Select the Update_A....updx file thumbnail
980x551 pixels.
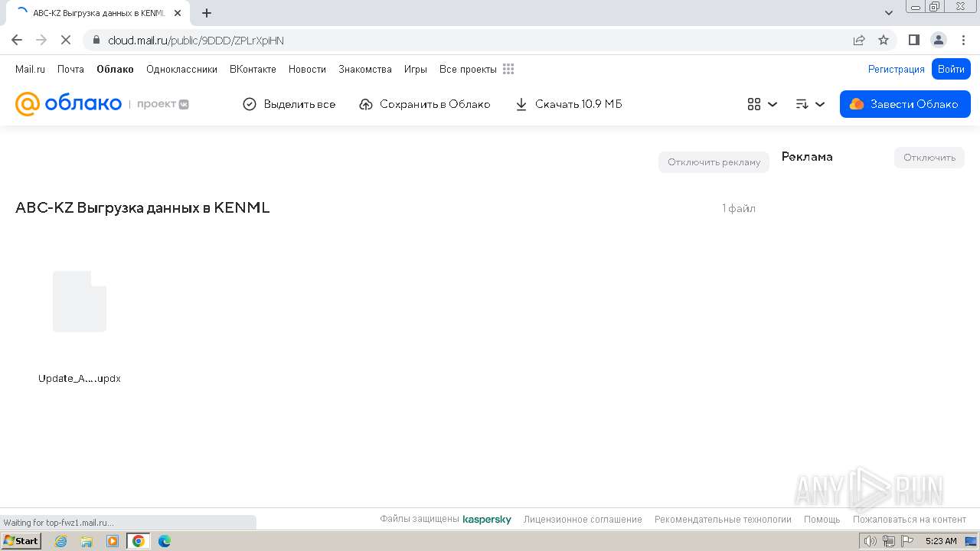point(80,302)
